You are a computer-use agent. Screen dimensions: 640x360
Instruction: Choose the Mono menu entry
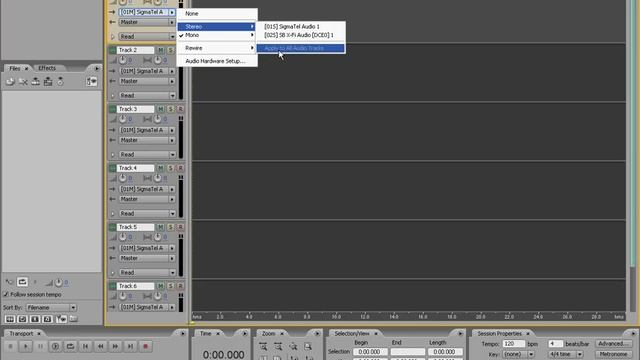pos(217,36)
